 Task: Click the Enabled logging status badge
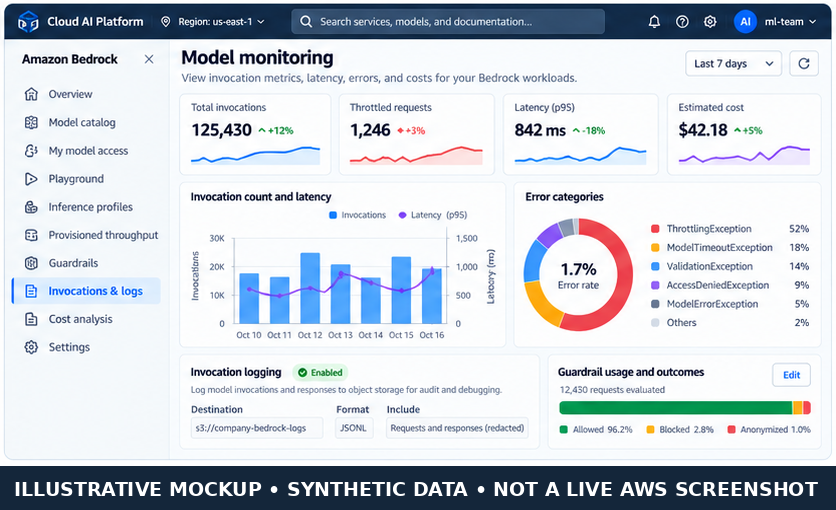point(320,373)
